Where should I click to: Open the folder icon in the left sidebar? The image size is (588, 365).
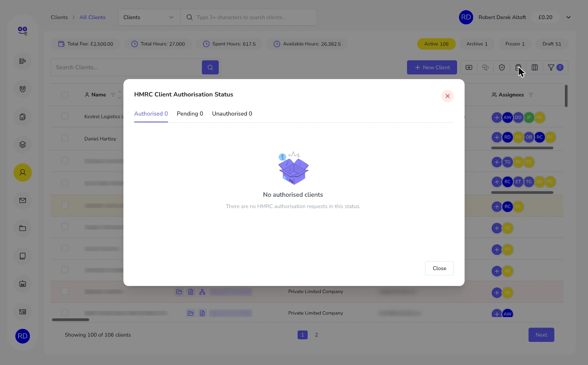(23, 228)
